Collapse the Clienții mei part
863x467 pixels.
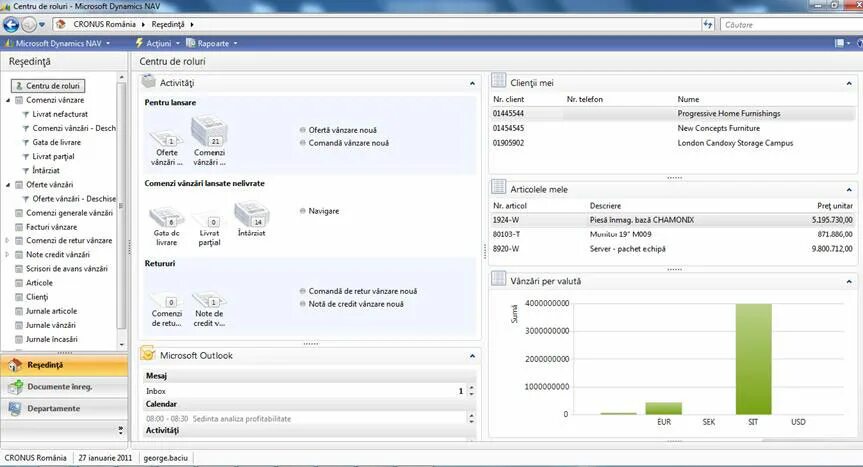pyautogui.click(x=849, y=84)
